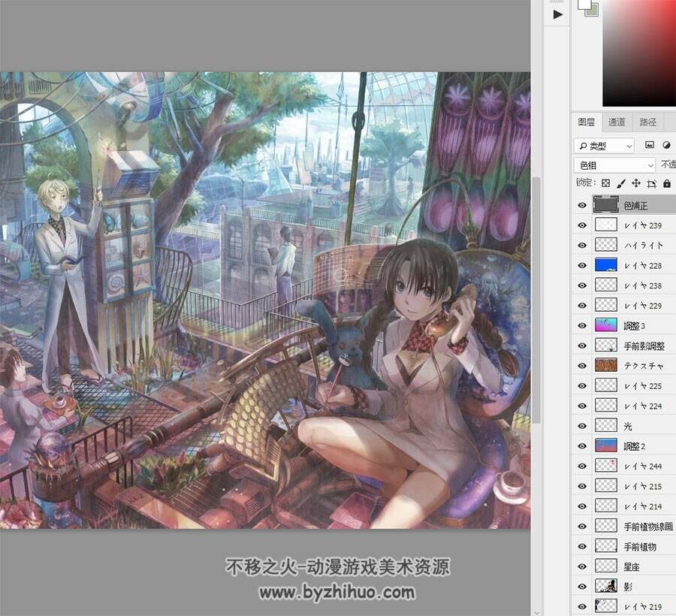The width and height of the screenshot is (676, 616).
Task: Toggle visibility of レイヤ 225
Action: (582, 385)
